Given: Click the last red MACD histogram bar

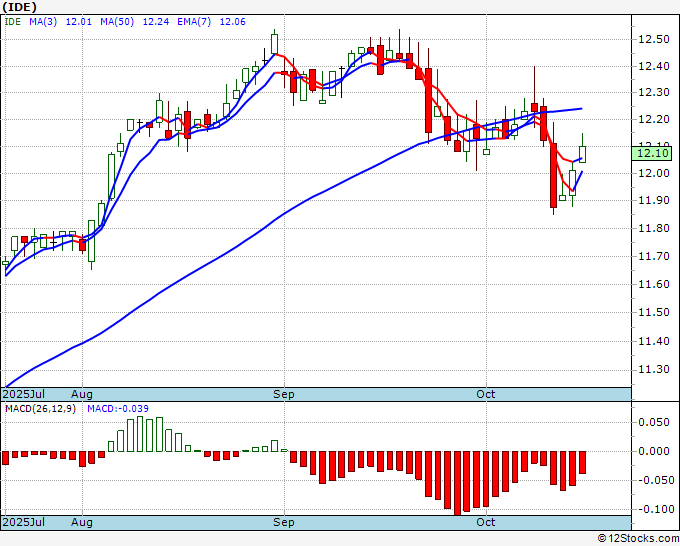Looking at the screenshot, I should (582, 462).
